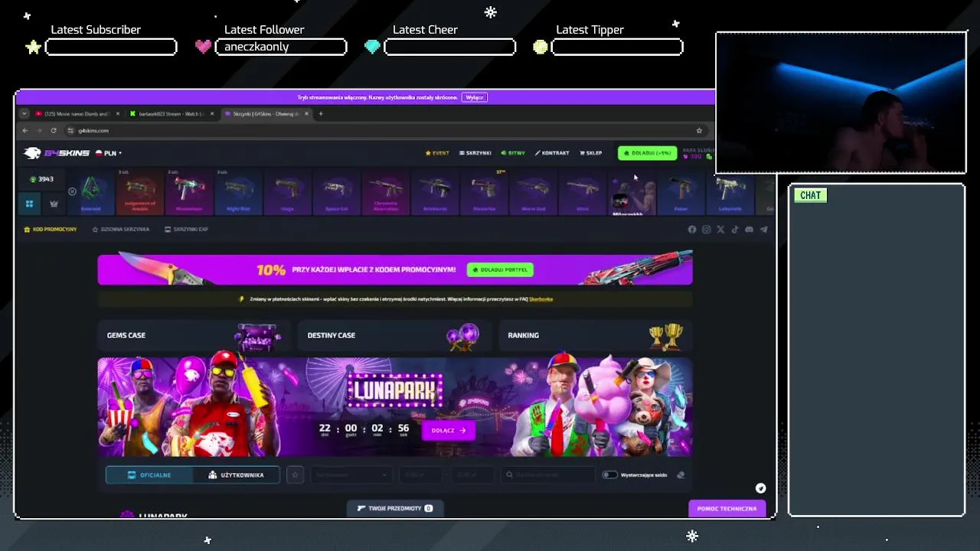
Task: Open the Skarbonka FAQ link
Action: [x=541, y=299]
